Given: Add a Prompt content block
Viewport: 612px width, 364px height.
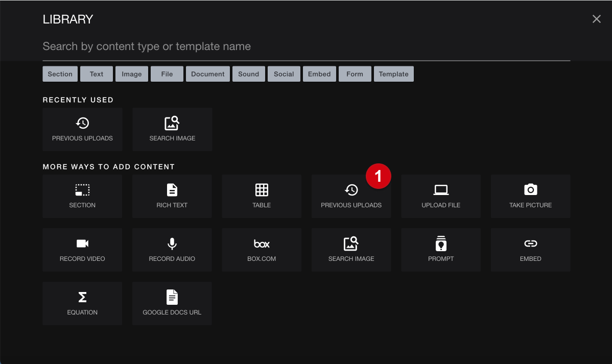Looking at the screenshot, I should point(441,250).
